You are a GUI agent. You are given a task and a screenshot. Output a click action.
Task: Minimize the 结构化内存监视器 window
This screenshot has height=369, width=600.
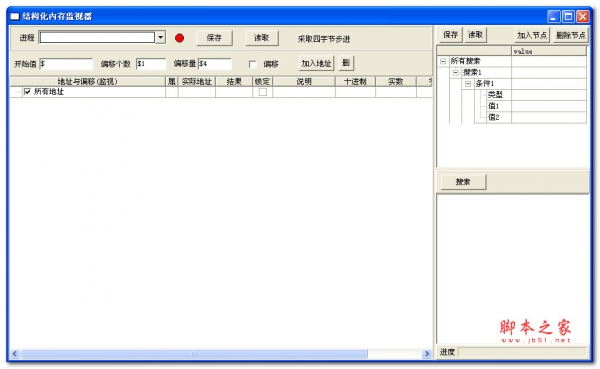(553, 16)
